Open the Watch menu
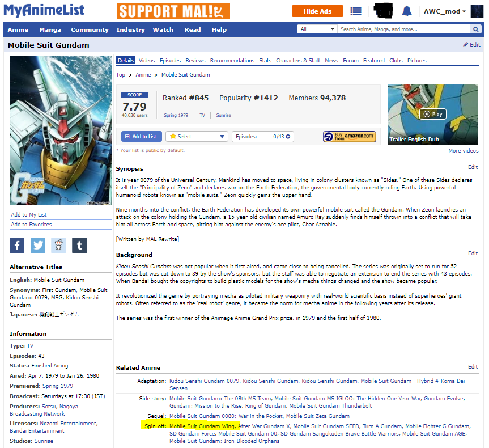Viewport: 489px width, 448px height. click(163, 29)
